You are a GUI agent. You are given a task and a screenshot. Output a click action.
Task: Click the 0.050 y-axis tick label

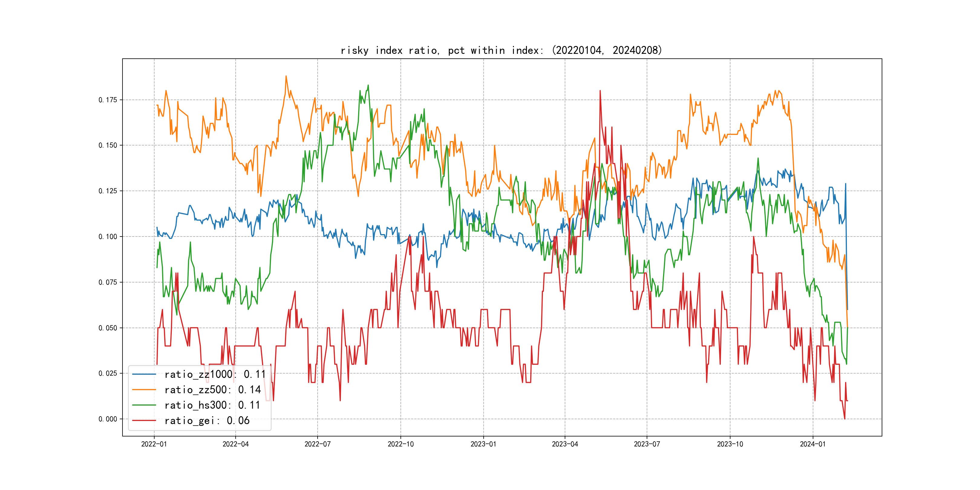click(108, 328)
